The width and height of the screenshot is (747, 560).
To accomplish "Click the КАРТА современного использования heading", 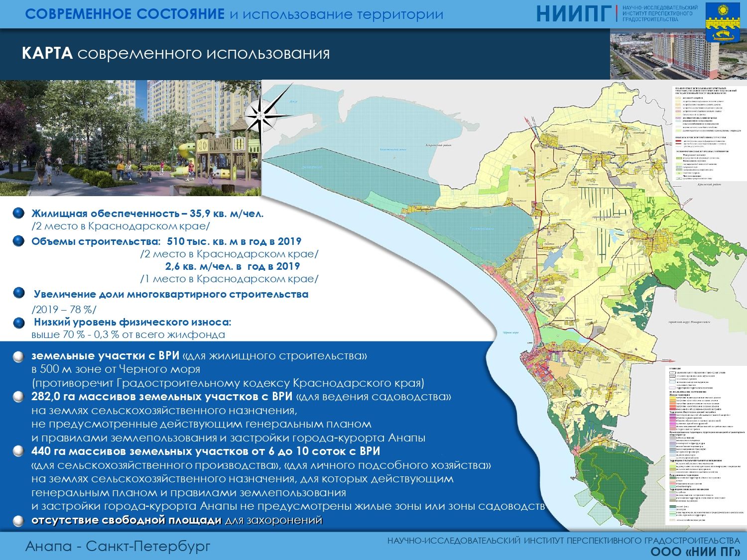I will coord(176,54).
